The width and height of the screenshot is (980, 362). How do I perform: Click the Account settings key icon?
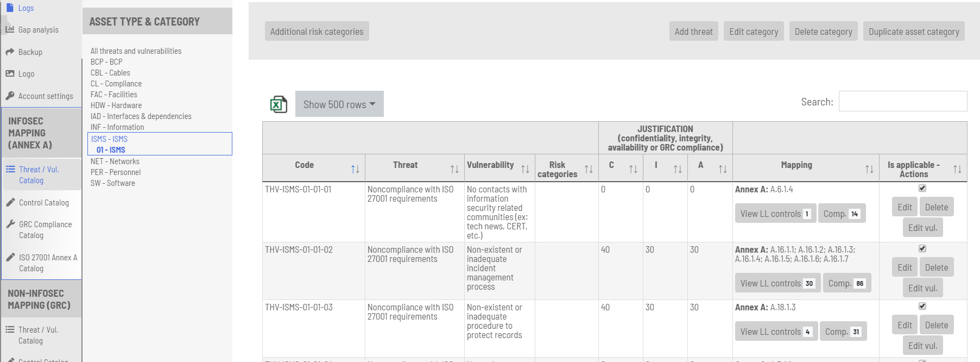[10, 96]
